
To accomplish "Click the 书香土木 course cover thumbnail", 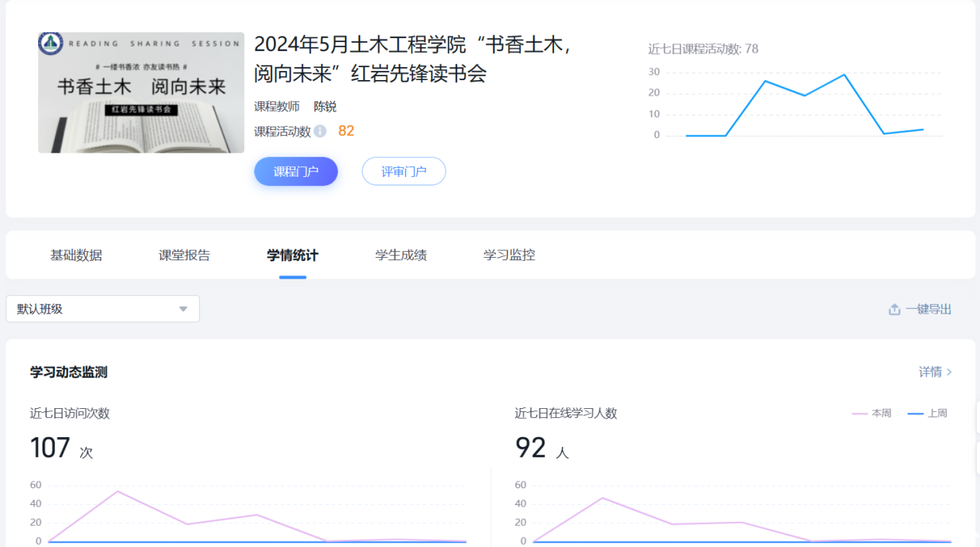I will (141, 92).
